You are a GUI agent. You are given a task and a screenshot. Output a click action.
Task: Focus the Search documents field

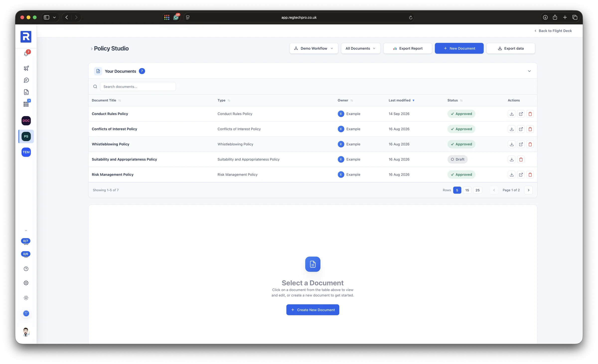[x=138, y=87]
